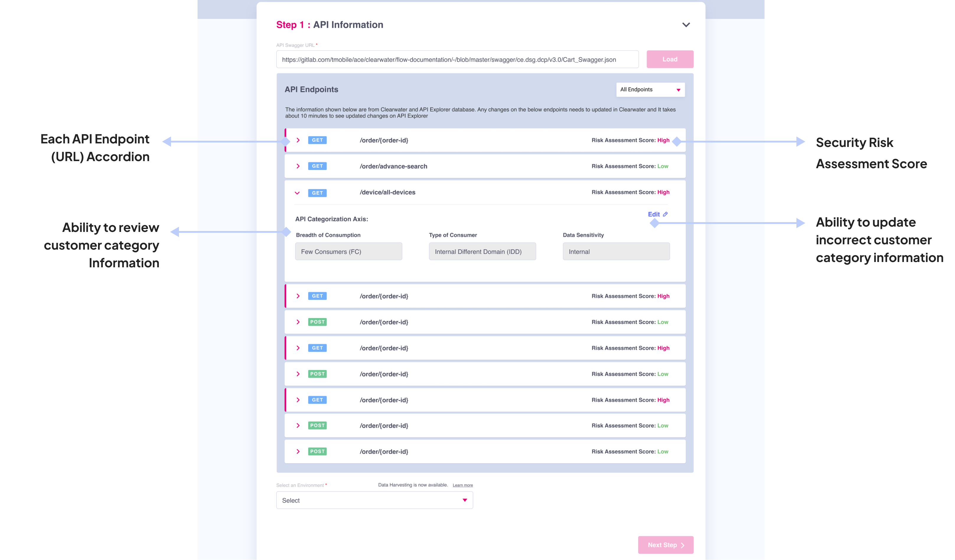Click the GET badge on /device/all-devices
The width and height of the screenshot is (955, 560).
point(317,193)
